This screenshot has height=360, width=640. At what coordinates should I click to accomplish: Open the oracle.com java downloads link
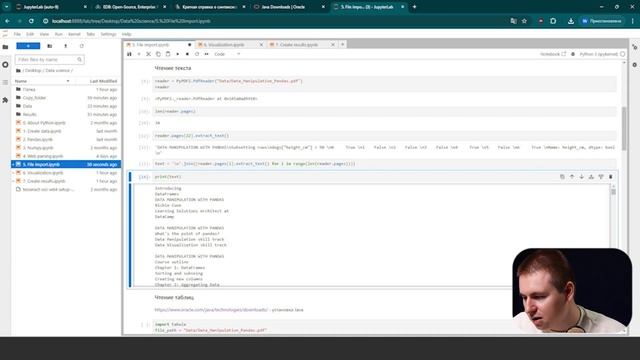click(x=211, y=310)
